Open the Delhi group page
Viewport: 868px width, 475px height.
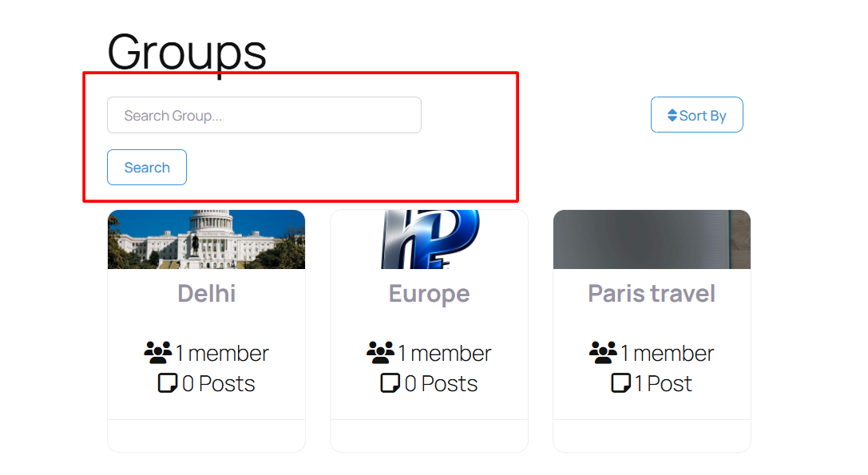tap(206, 293)
